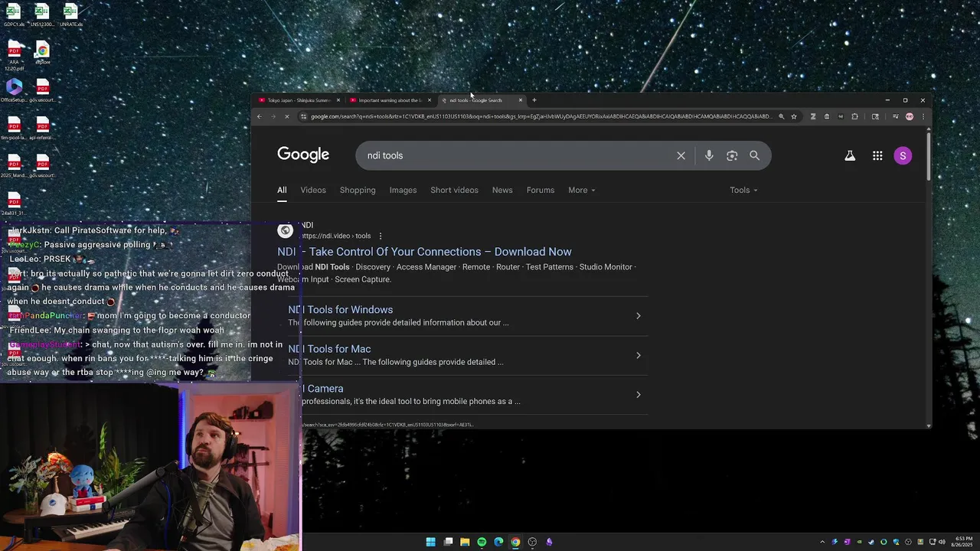The height and width of the screenshot is (551, 980).
Task: Open the tim-pool PDF on desktop
Action: click(x=14, y=128)
